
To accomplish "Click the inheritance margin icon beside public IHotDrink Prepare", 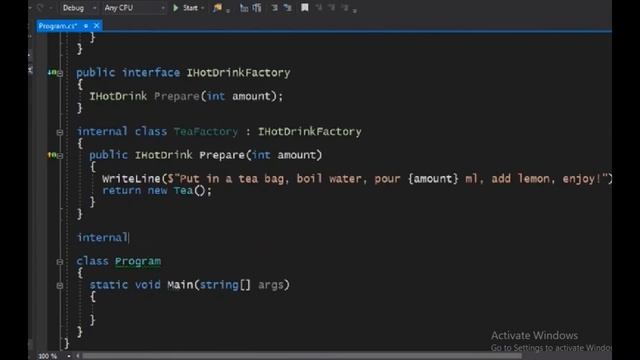I will [52, 155].
